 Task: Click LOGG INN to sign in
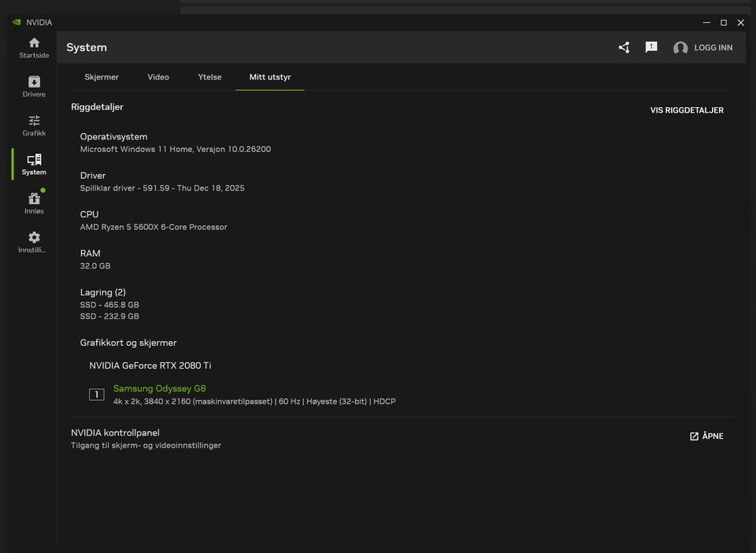(713, 48)
